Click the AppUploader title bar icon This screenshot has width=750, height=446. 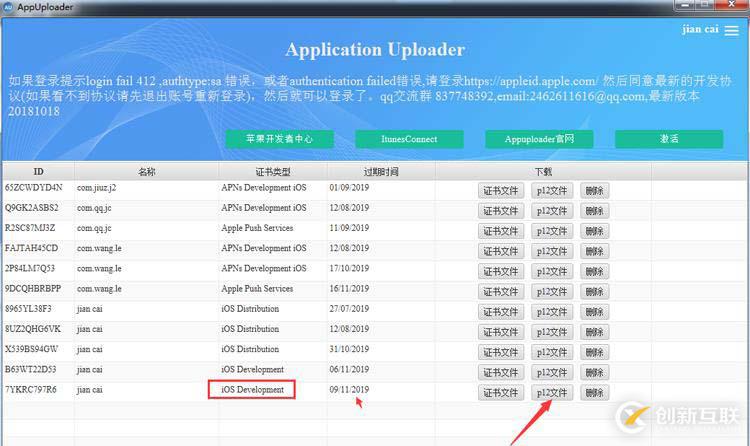[x=8, y=7]
